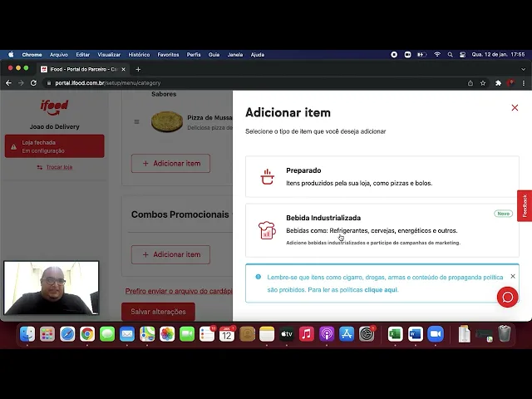Click Adicionar item under Combos Promocionais

(170, 254)
